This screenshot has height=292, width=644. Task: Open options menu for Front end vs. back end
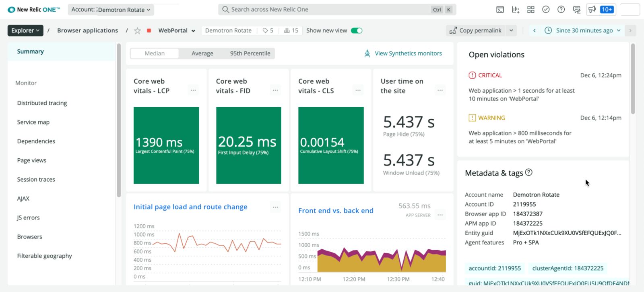pos(440,215)
